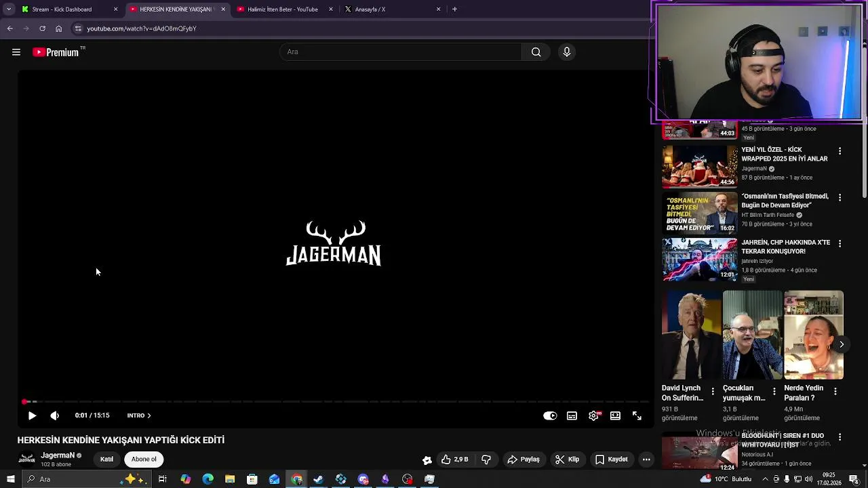The height and width of the screenshot is (488, 868).
Task: Open the Kick Wrapped 2025 video thumbnail
Action: tap(700, 167)
